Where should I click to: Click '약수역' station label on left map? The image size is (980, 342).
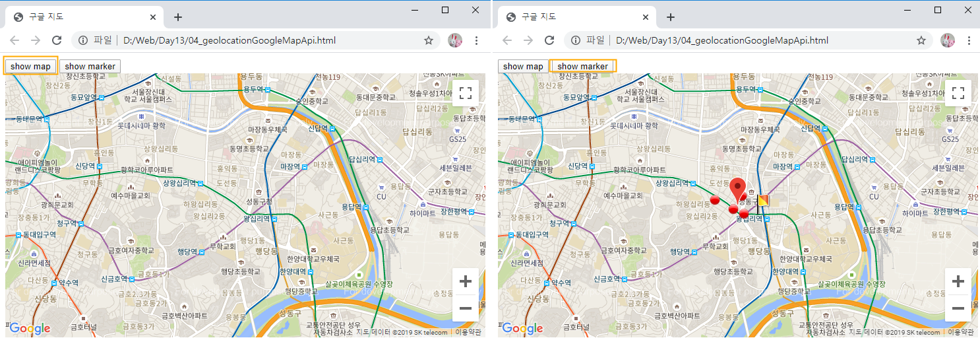69,282
